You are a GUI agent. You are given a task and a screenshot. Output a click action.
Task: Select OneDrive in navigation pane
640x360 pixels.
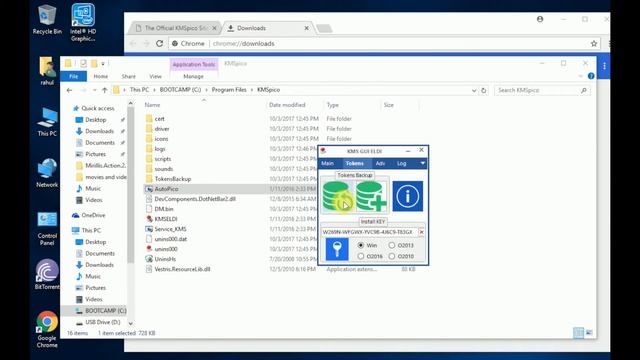coord(93,215)
